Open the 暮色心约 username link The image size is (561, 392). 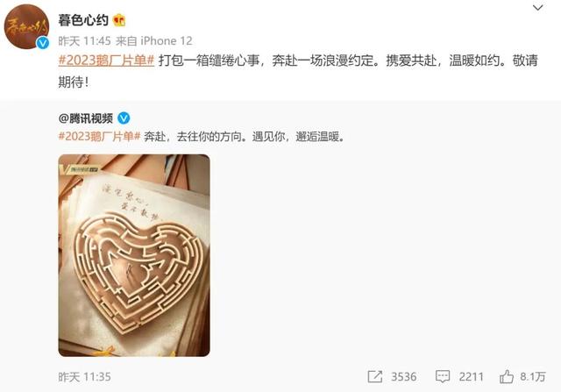pyautogui.click(x=83, y=20)
